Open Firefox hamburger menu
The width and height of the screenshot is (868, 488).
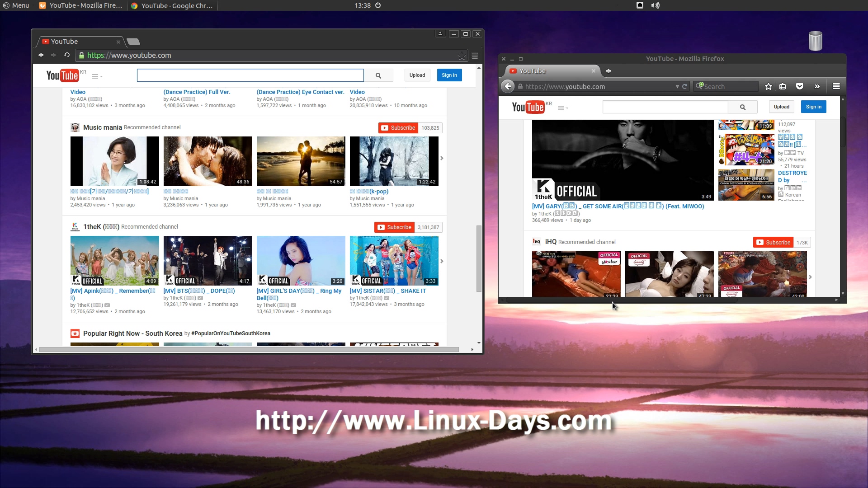(836, 86)
